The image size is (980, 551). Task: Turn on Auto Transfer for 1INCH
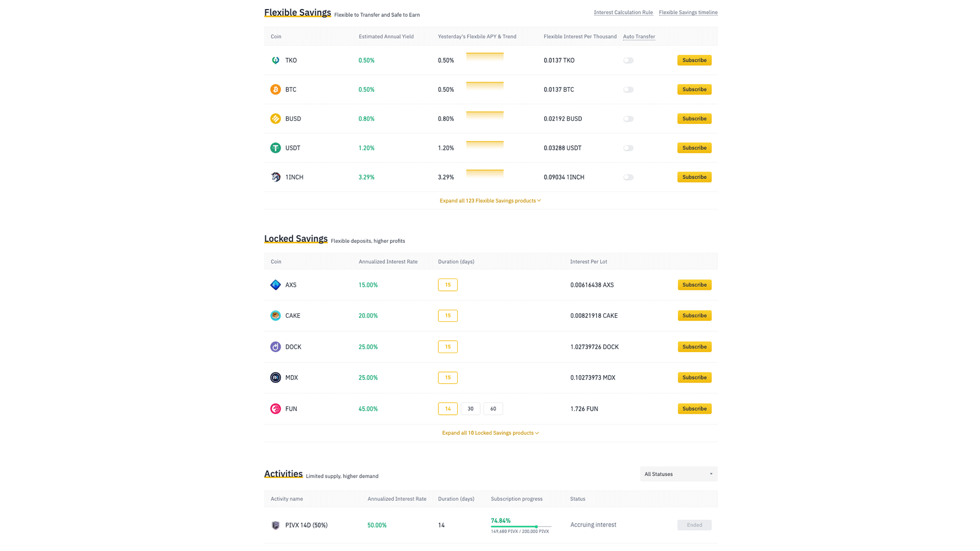click(x=628, y=177)
